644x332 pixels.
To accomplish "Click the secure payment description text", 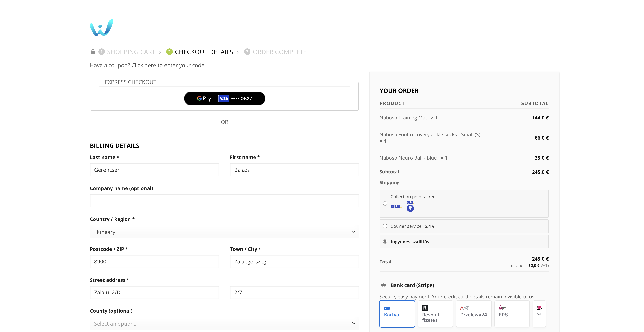I will coord(457,297).
